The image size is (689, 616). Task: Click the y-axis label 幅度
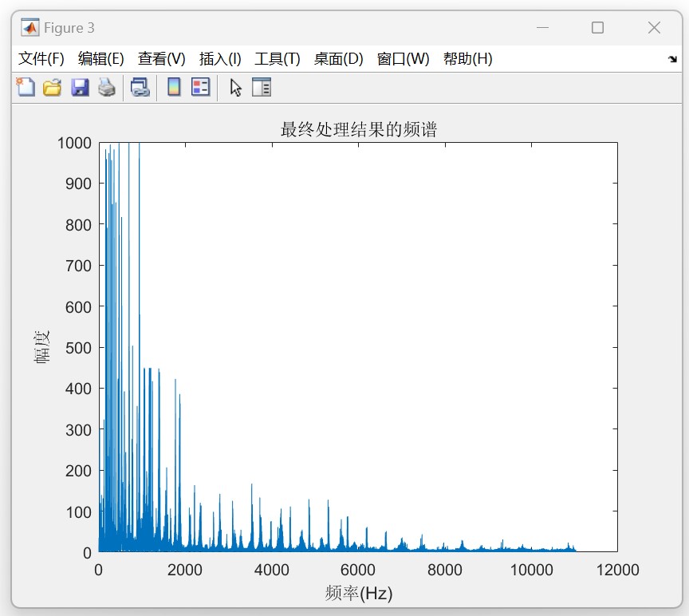(41, 347)
